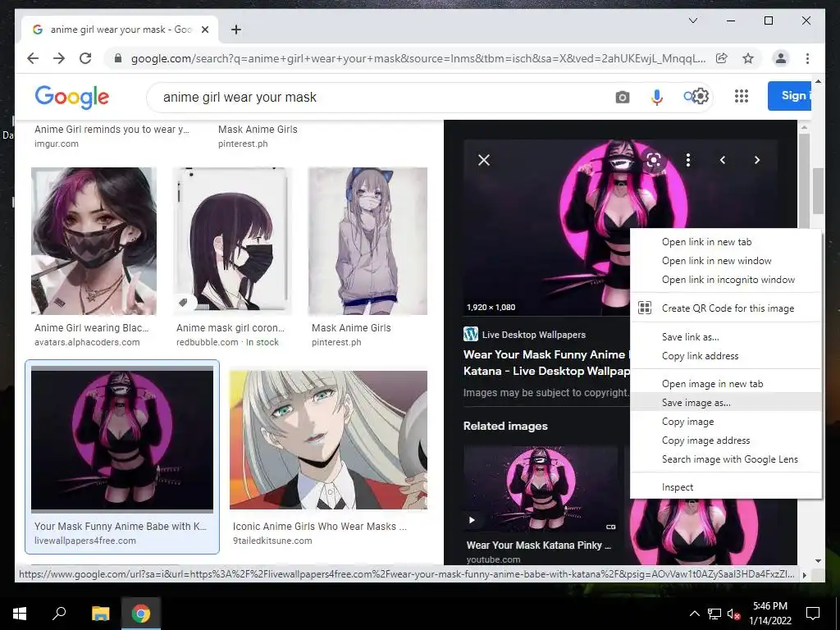This screenshot has width=840, height=630.
Task: Open Chrome's three-dot menu
Action: click(x=807, y=58)
